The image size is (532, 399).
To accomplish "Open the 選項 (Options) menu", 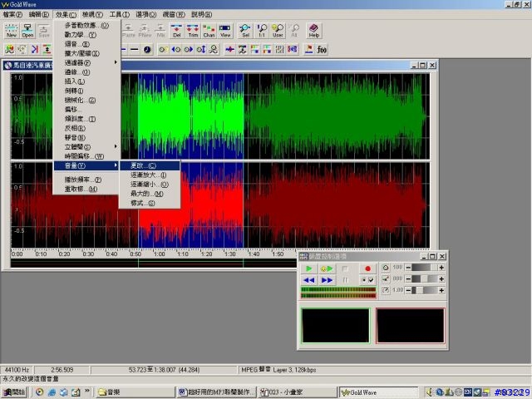I will point(146,14).
